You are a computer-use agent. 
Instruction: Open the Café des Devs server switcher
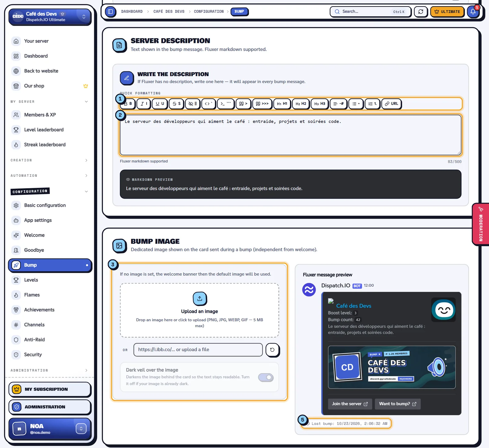[x=50, y=16]
